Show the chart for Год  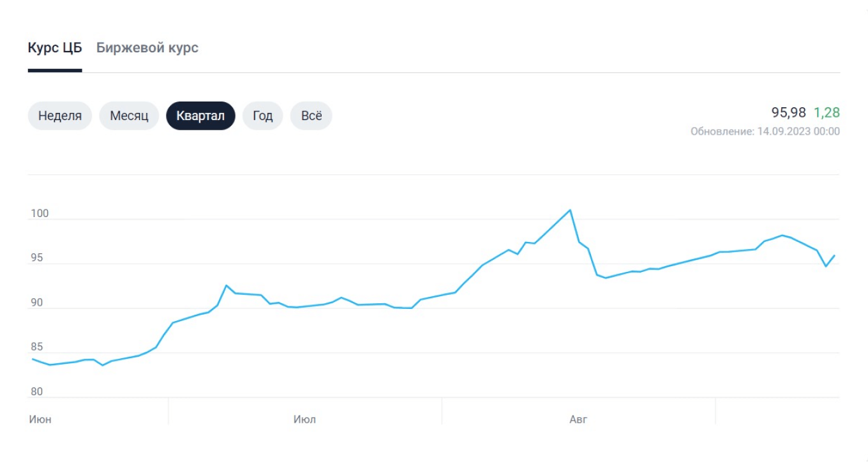pyautogui.click(x=262, y=116)
